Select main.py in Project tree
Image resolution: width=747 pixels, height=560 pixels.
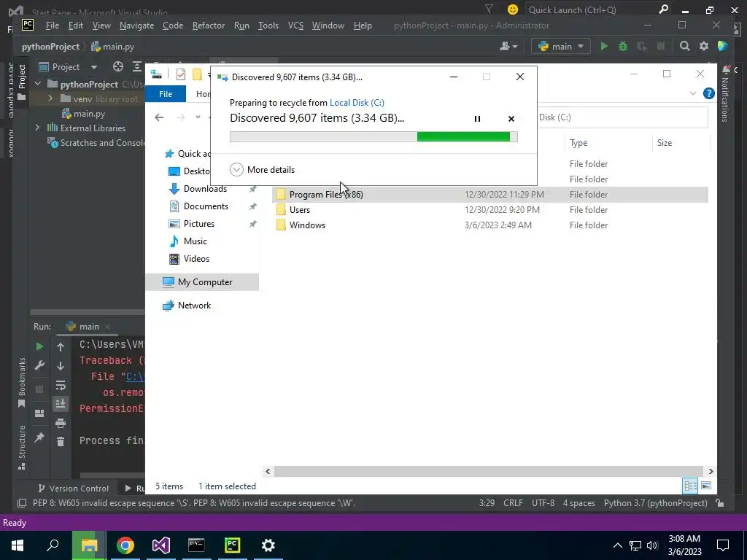[84, 113]
